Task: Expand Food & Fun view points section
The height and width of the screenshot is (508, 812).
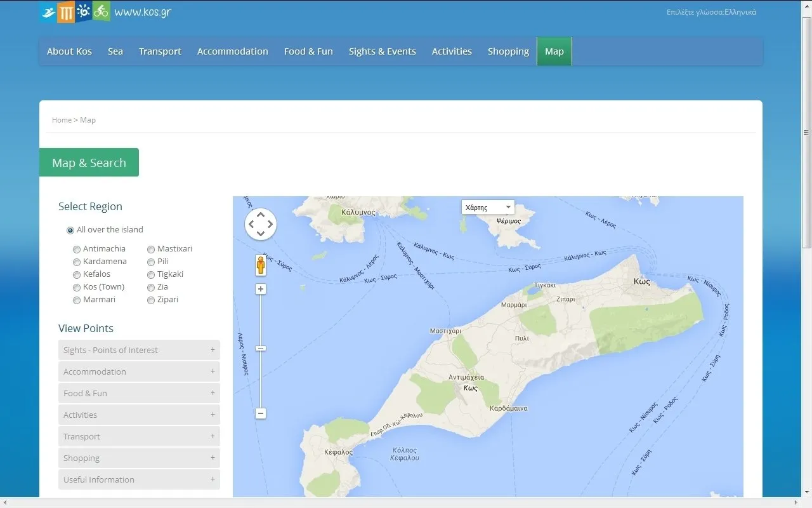Action: click(x=139, y=393)
